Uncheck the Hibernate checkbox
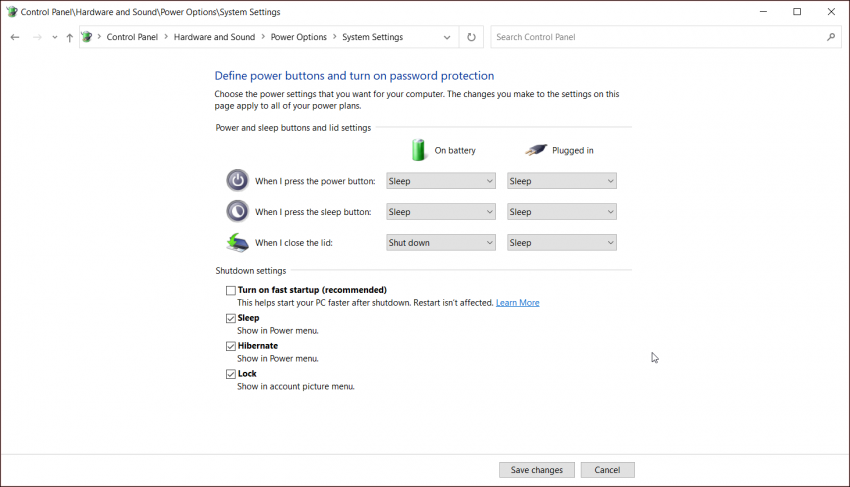 click(231, 346)
